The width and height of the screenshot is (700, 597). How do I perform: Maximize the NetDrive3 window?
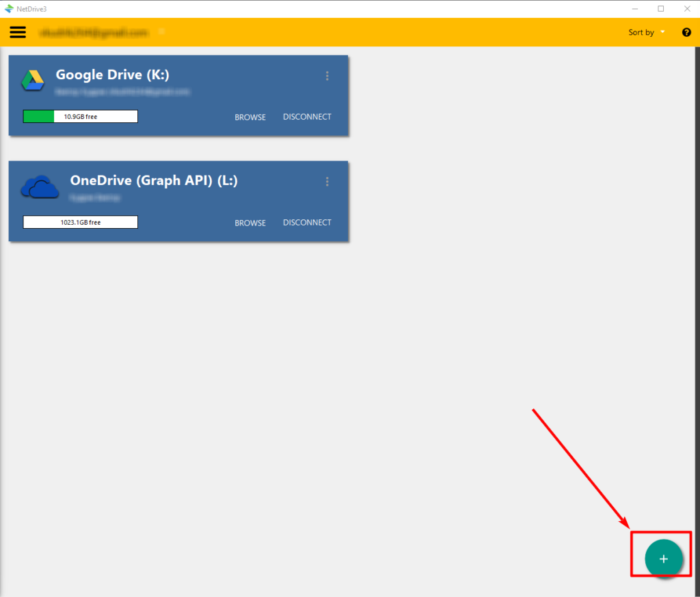[660, 8]
